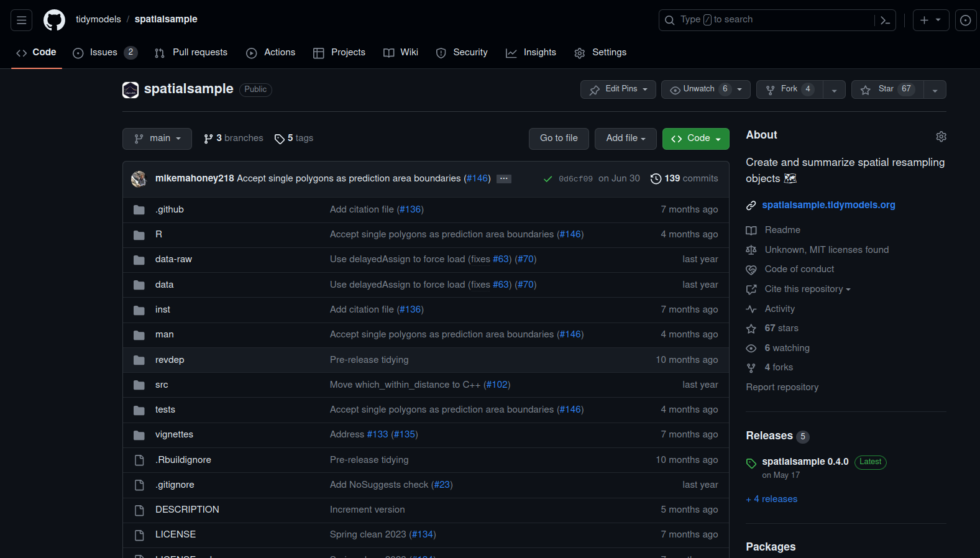The width and height of the screenshot is (980, 558).
Task: Click the spatialsample repository logo icon
Action: click(131, 89)
